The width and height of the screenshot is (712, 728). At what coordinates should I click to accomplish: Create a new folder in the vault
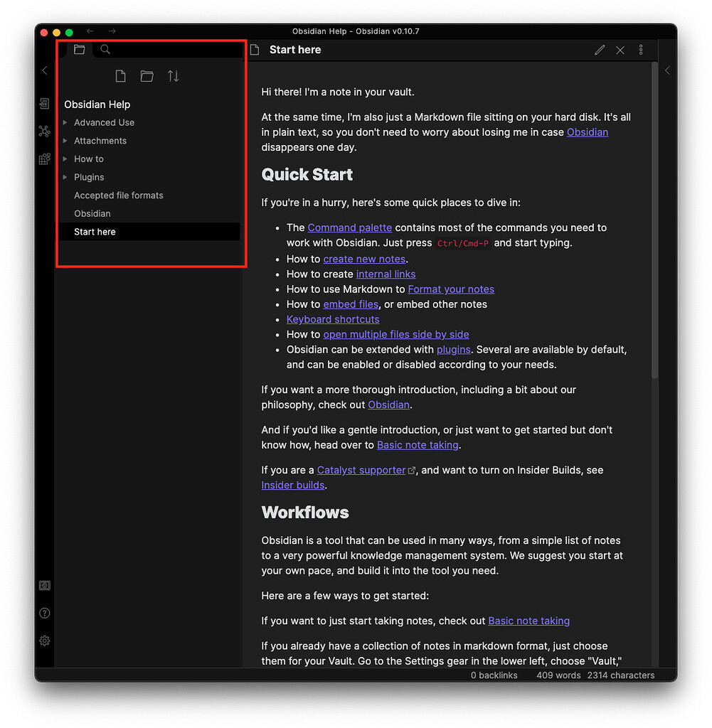(147, 75)
